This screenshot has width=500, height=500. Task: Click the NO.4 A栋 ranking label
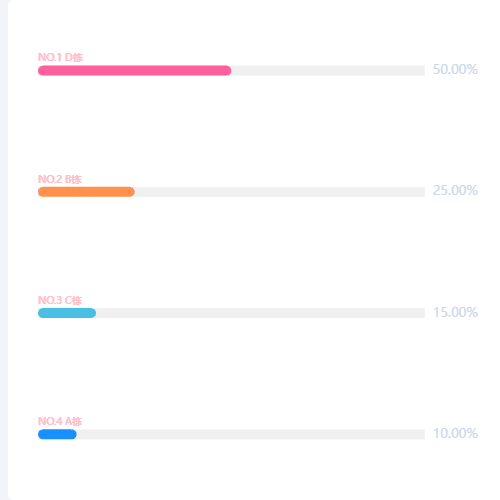click(x=60, y=421)
